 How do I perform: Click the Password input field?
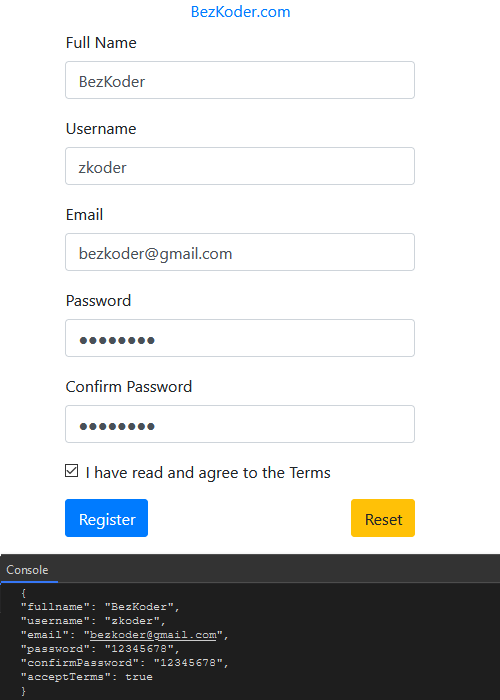pyautogui.click(x=240, y=338)
